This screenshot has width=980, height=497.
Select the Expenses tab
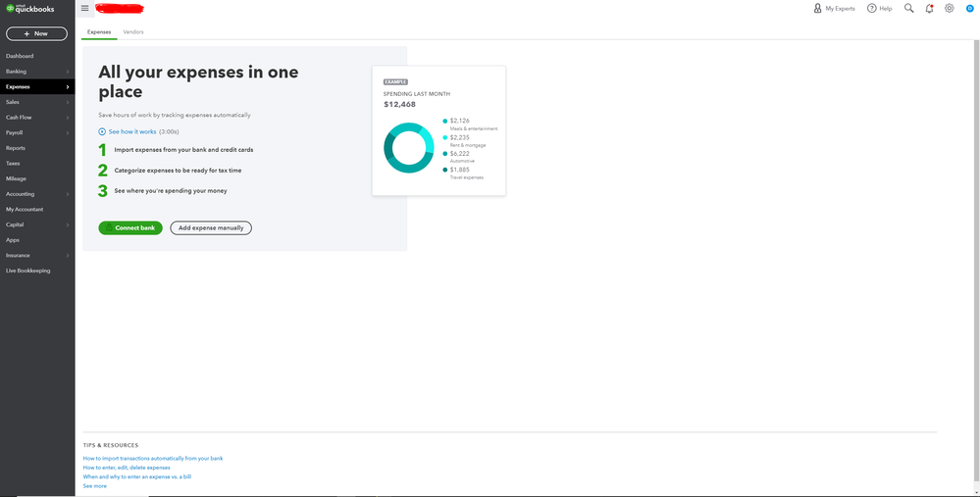click(x=99, y=32)
